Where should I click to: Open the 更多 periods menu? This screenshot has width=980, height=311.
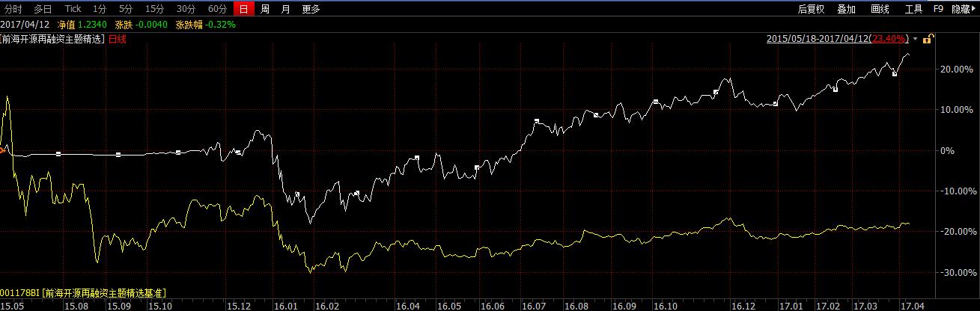[311, 9]
